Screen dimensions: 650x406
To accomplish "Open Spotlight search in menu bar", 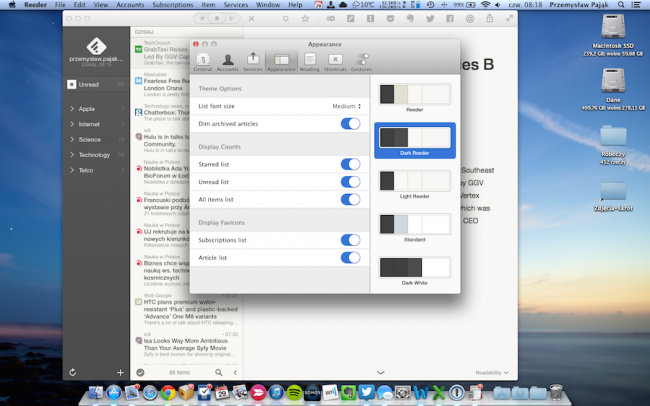I will tap(621, 5).
